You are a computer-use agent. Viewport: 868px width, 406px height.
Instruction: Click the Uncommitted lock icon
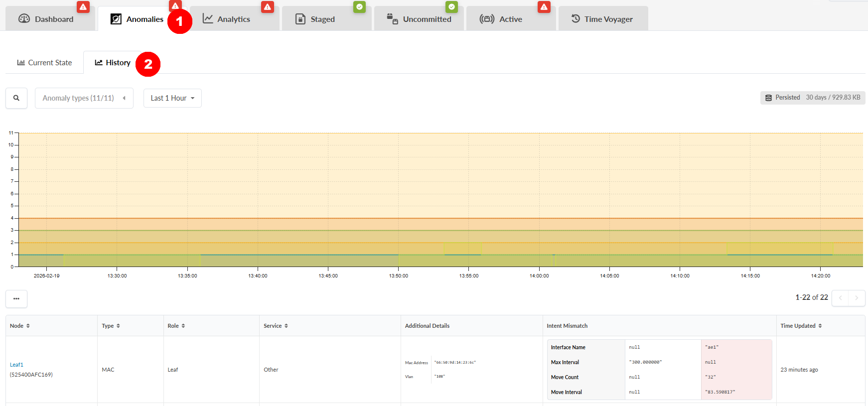pyautogui.click(x=393, y=19)
